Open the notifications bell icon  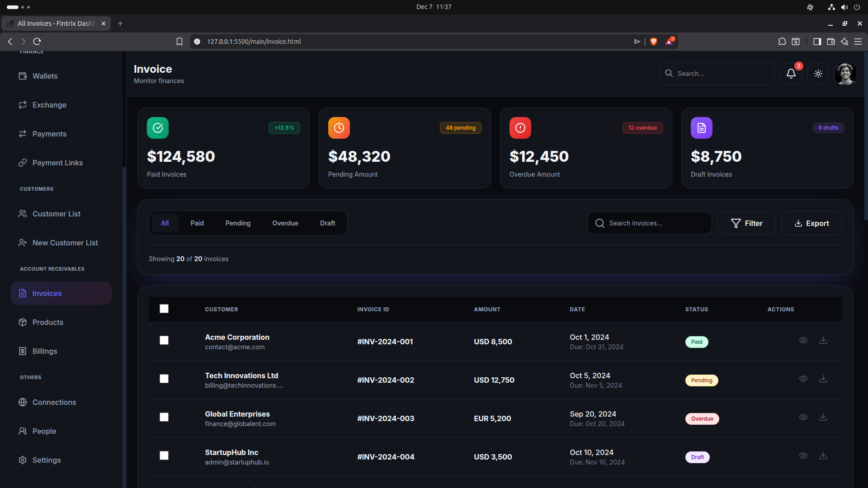pos(791,74)
